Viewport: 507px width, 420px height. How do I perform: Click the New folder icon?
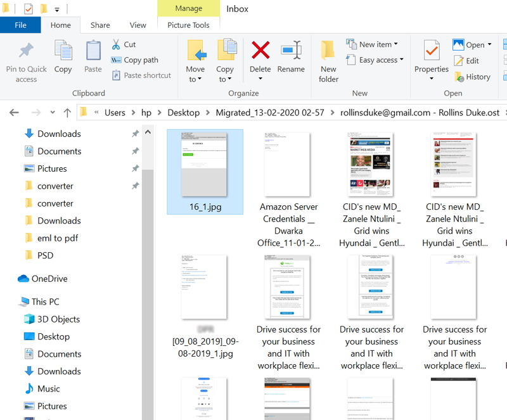[328, 50]
